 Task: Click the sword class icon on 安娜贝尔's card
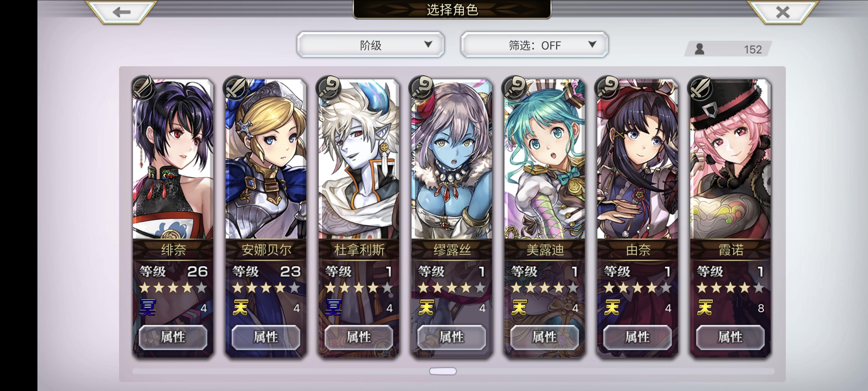[236, 88]
